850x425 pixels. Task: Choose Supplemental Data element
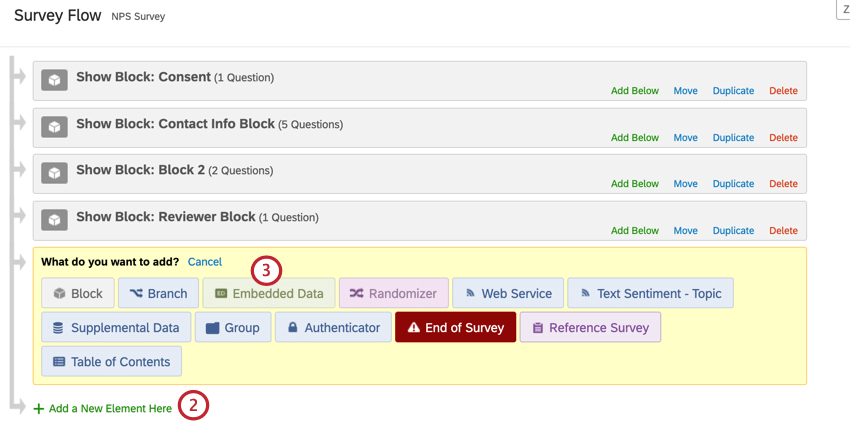click(115, 327)
